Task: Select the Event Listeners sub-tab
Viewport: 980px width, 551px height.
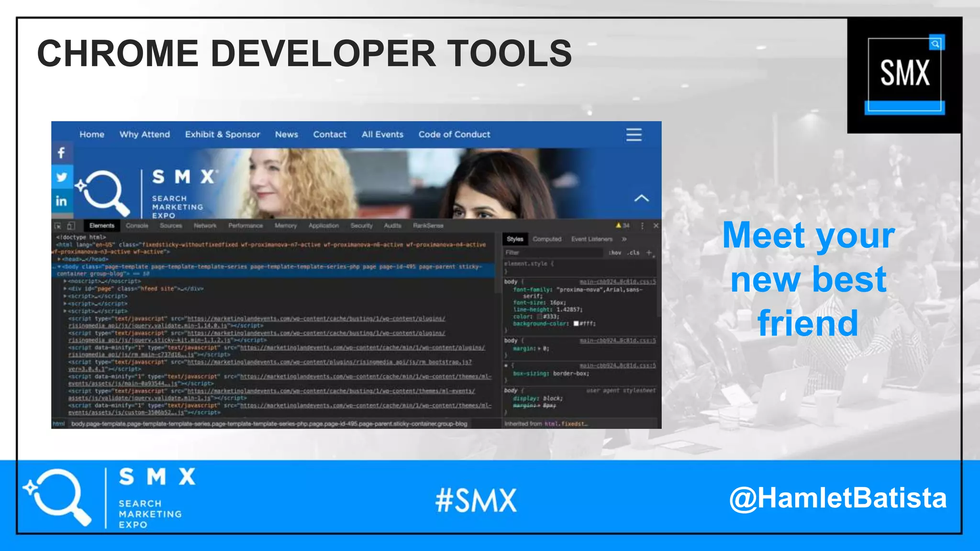Action: [x=592, y=239]
